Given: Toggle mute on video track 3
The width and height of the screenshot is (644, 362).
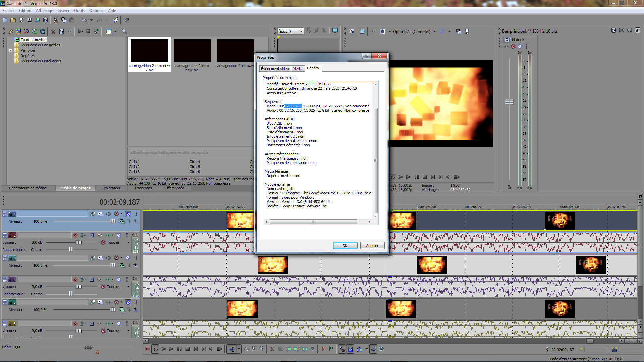Looking at the screenshot, I should [128, 258].
